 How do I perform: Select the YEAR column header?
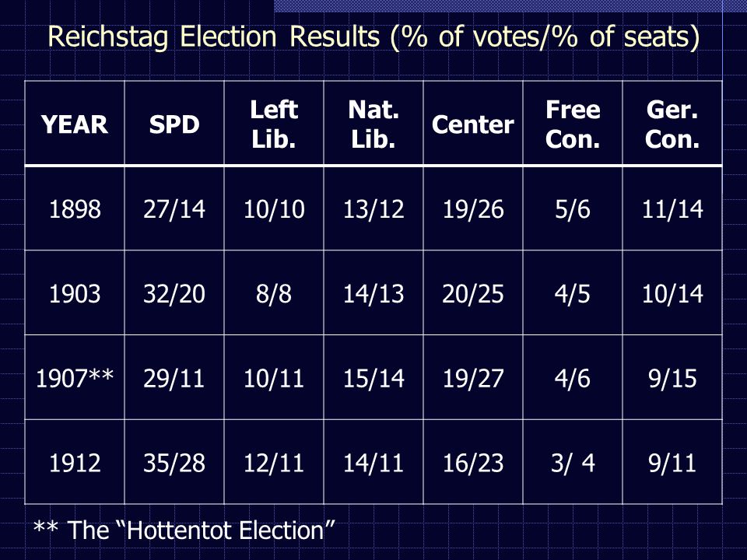pyautogui.click(x=75, y=124)
